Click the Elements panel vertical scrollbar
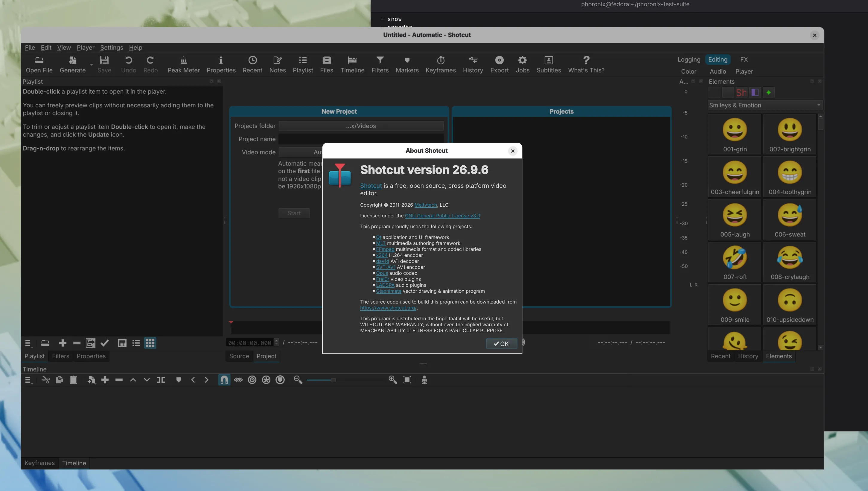 pos(820,232)
